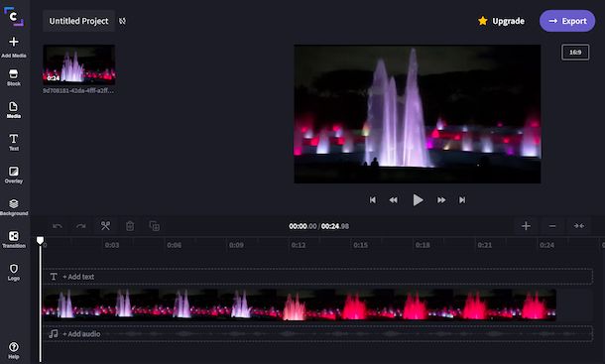Screen dimensions: 605x364
Task: Open the 16:9 aspect ratio selector
Action: tap(575, 53)
